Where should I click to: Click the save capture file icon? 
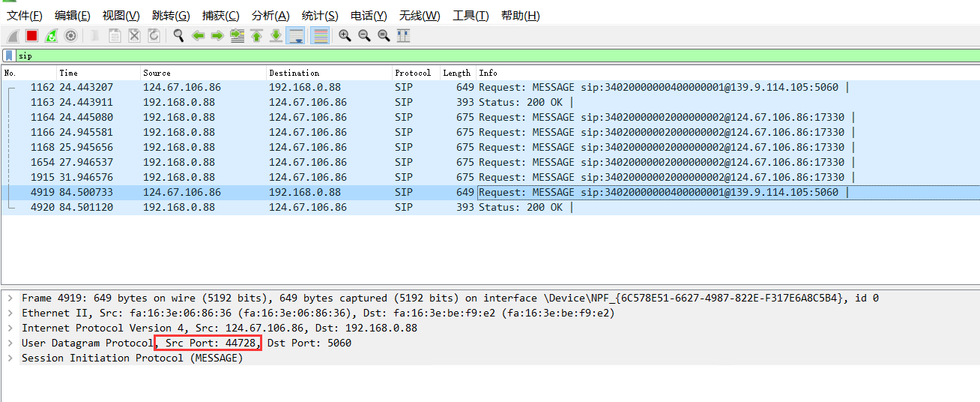click(115, 35)
